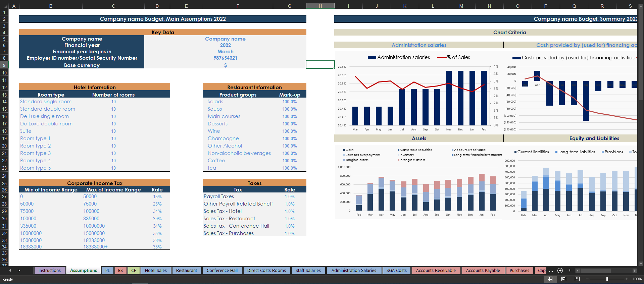Switch to Page Layout view
Screen dimensions: 644x284
pyautogui.click(x=564, y=279)
